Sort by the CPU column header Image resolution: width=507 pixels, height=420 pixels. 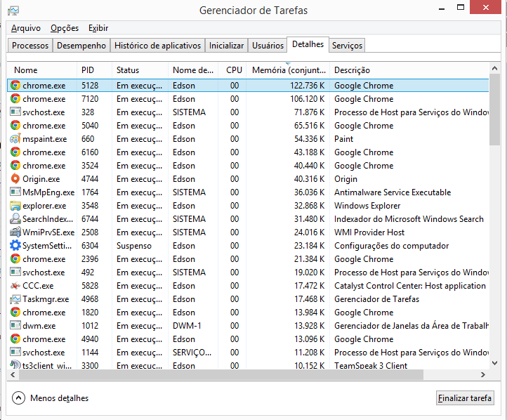[232, 70]
